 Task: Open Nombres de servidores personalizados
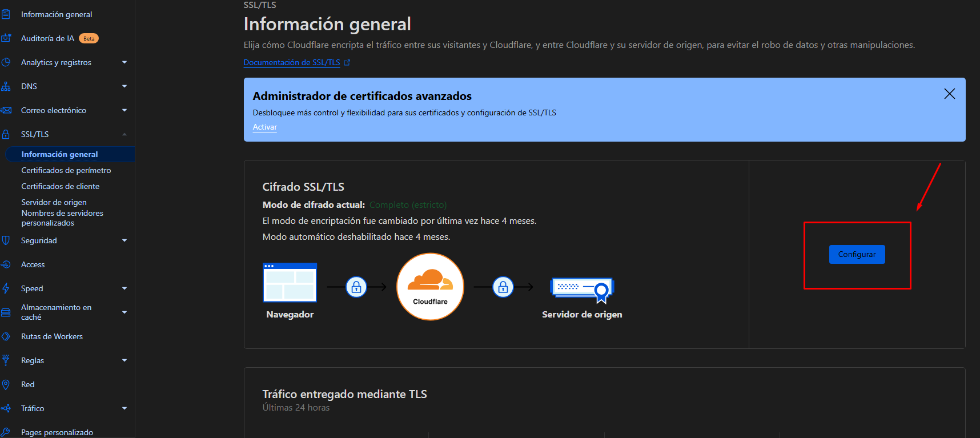tap(62, 218)
